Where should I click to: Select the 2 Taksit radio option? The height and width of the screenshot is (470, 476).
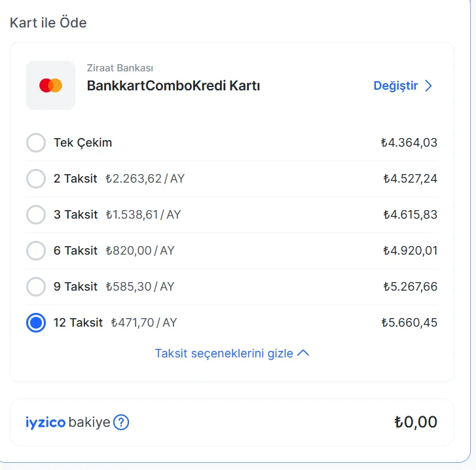tap(36, 179)
